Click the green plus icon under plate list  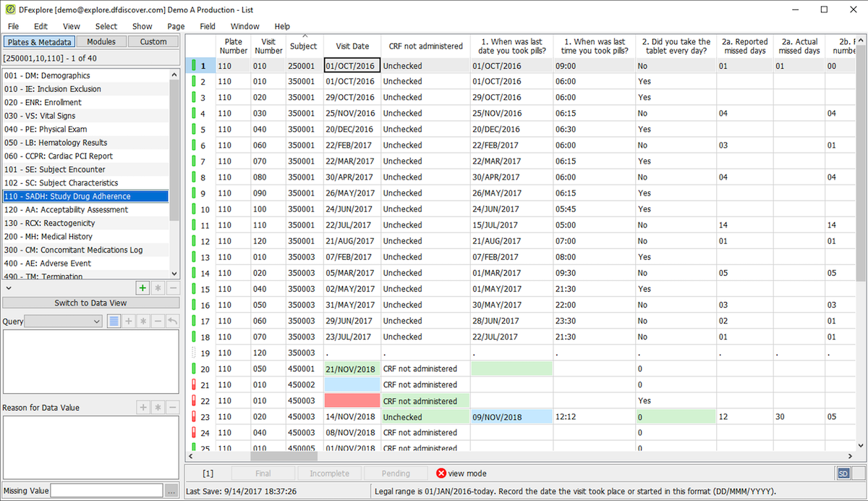(143, 288)
